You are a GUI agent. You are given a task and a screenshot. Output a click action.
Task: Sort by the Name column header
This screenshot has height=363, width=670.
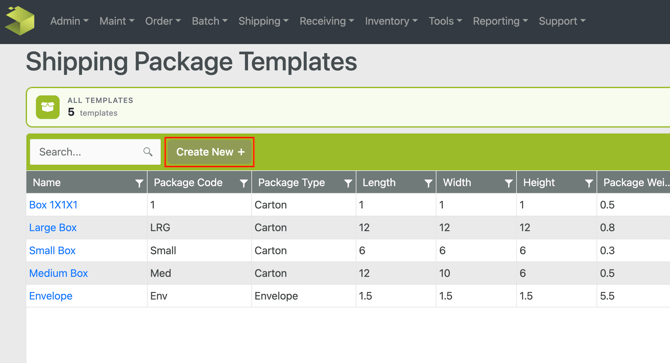click(47, 183)
